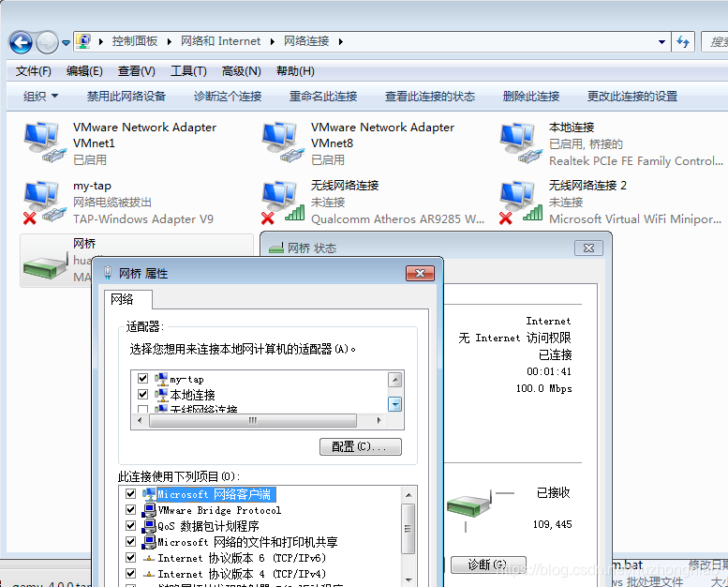The image size is (728, 587).
Task: Click 禁用此网络设备 toolbar command
Action: tap(126, 97)
